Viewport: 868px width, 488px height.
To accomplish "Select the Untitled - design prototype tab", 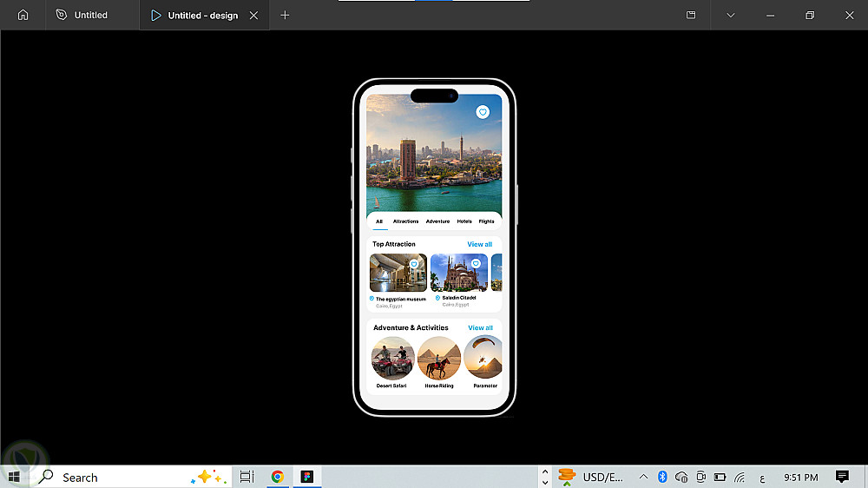I will (194, 16).
